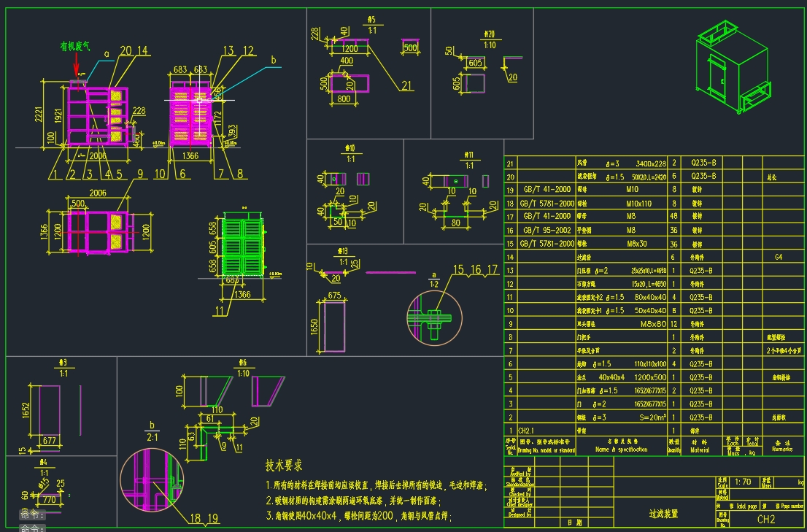
Task: Click 'GB/T 5781-2000' in row 15
Action: 547,243
